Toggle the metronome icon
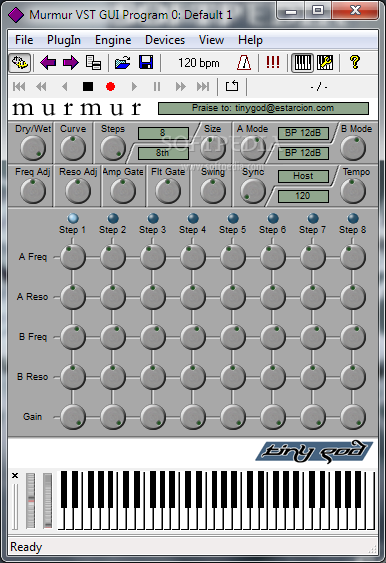This screenshot has height=563, width=386. (x=244, y=63)
